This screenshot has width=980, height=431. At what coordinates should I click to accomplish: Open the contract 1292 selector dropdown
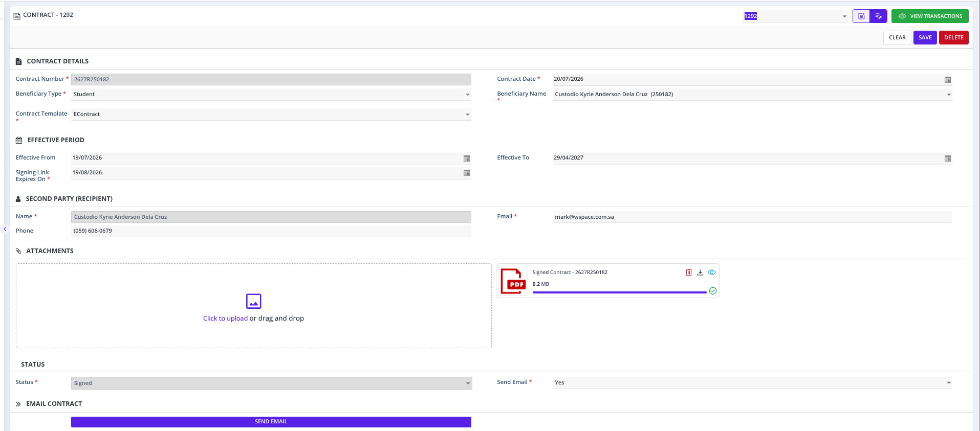coord(844,16)
